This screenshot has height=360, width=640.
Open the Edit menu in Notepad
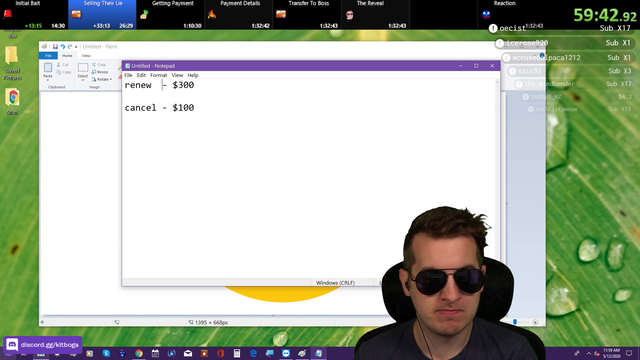click(x=141, y=75)
